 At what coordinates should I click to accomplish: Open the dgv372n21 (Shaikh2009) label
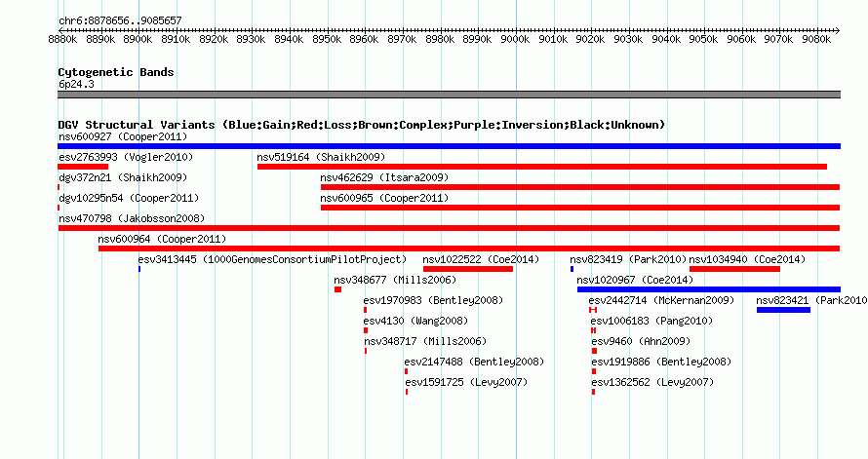pyautogui.click(x=123, y=177)
